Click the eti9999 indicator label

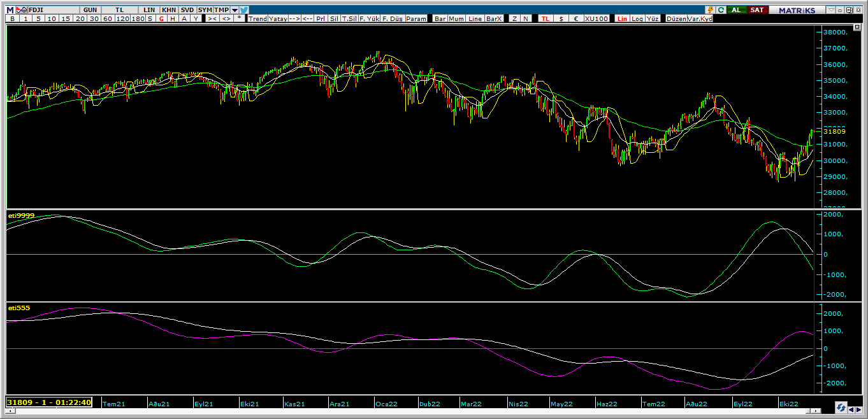pos(21,216)
